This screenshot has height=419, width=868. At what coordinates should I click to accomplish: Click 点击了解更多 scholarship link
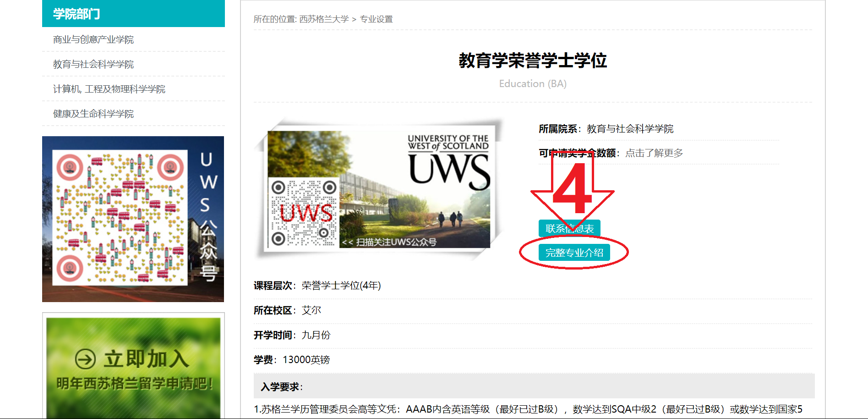point(654,153)
